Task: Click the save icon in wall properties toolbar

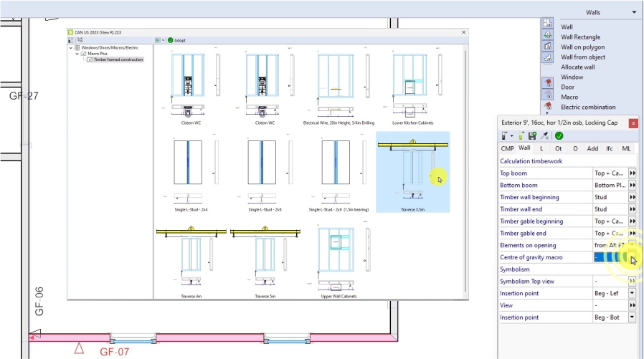Action: (532, 135)
